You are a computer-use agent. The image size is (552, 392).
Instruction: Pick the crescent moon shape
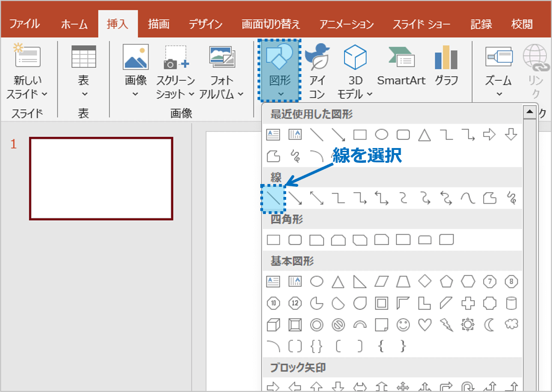click(490, 325)
